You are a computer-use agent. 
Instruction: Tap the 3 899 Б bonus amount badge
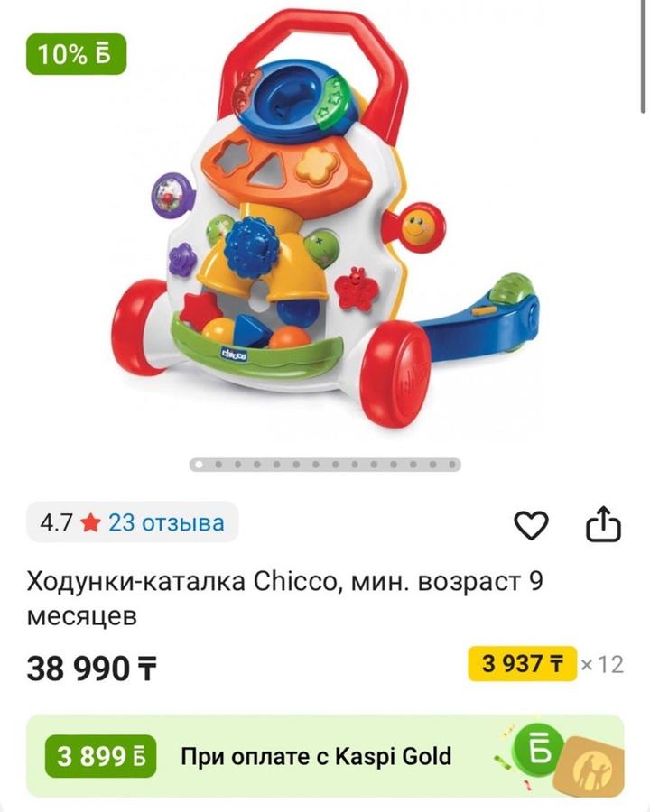coord(100,756)
